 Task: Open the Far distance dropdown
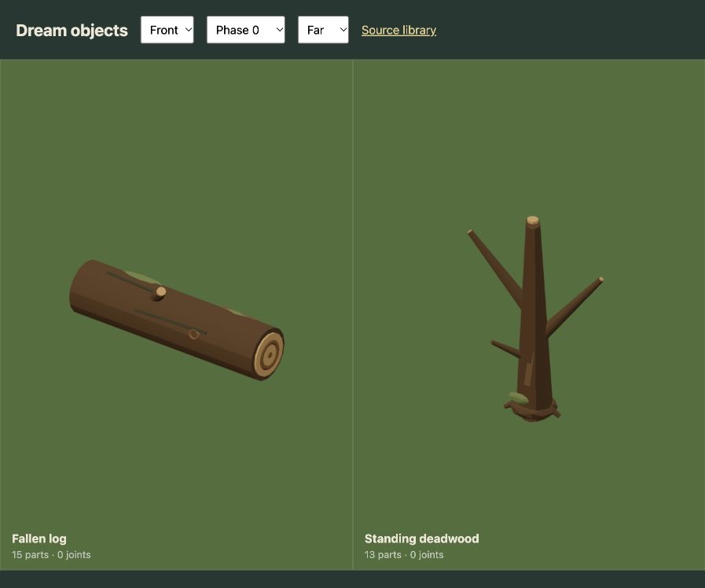tap(323, 30)
